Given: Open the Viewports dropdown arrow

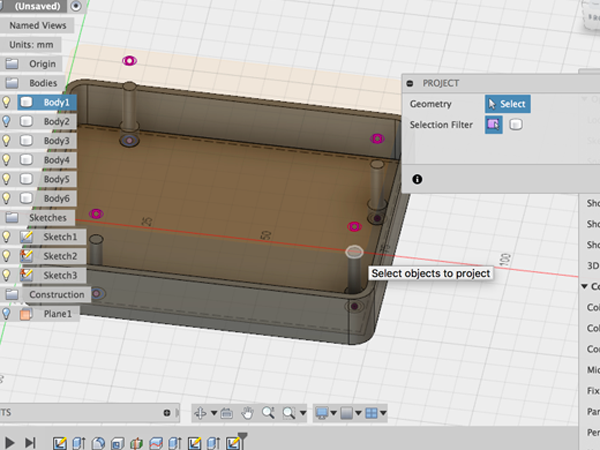Looking at the screenshot, I should click(383, 413).
